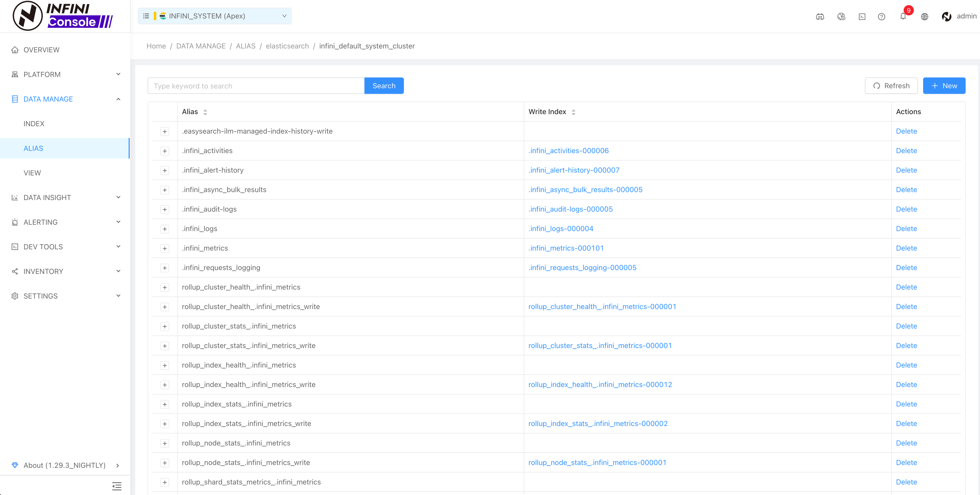Open the VIEW menu item
The image size is (980, 495).
pos(32,173)
